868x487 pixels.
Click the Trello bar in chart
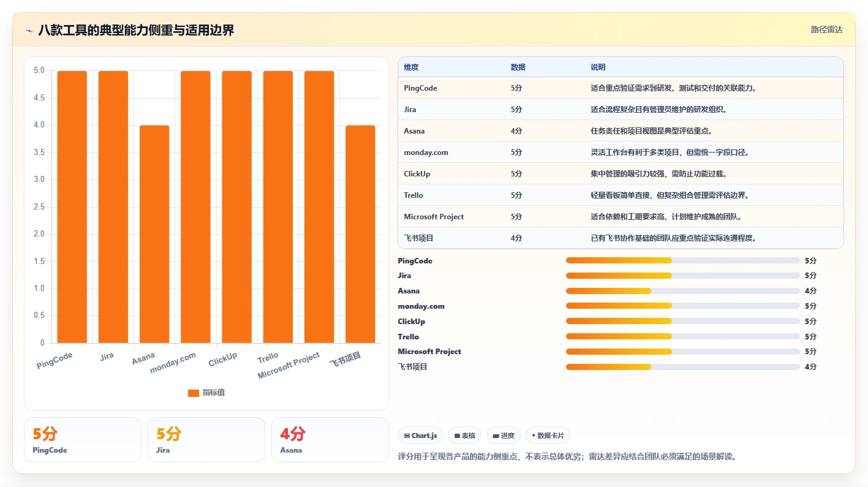[x=278, y=207]
